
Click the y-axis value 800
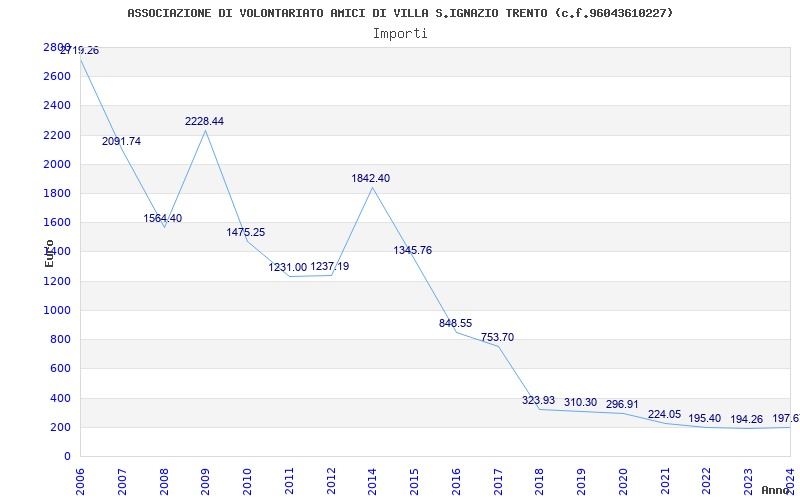(62, 340)
